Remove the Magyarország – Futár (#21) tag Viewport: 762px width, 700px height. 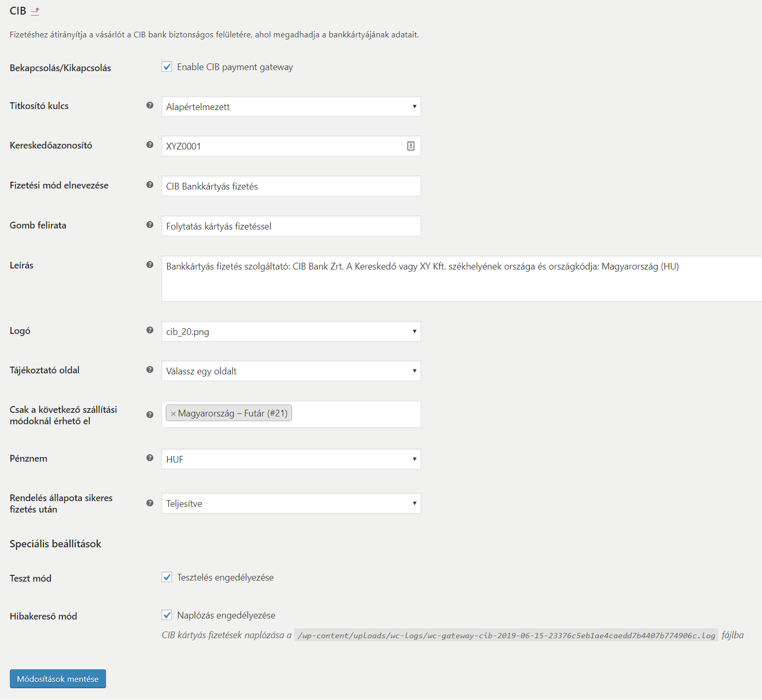click(173, 414)
